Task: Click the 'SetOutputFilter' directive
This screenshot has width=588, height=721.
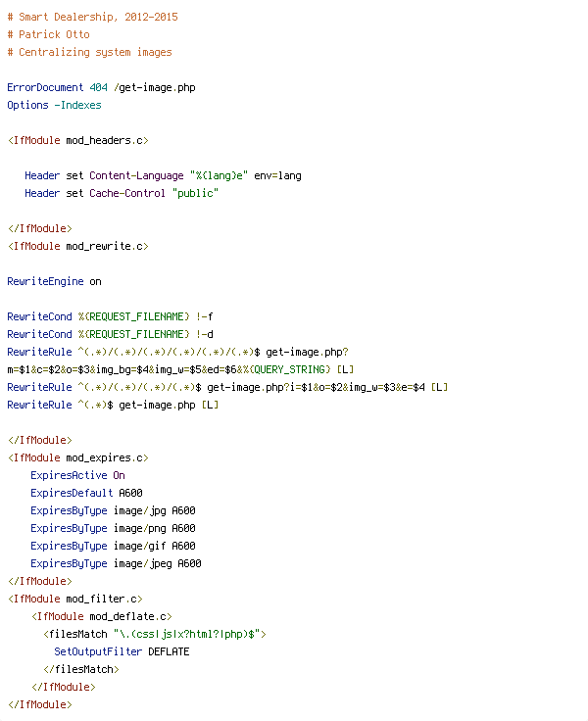Action: (x=98, y=652)
